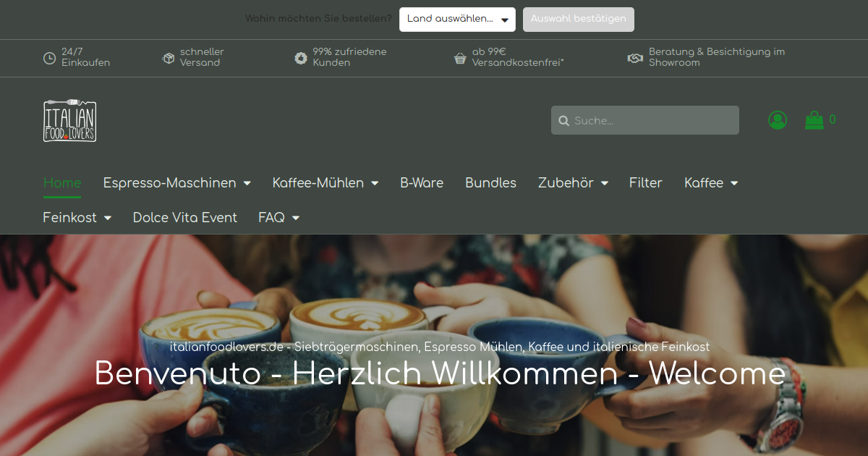Expand the Zubehör submenu arrow

coord(604,183)
